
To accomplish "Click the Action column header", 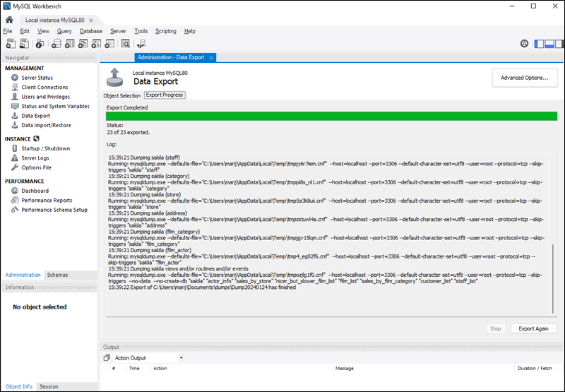I will (x=160, y=368).
